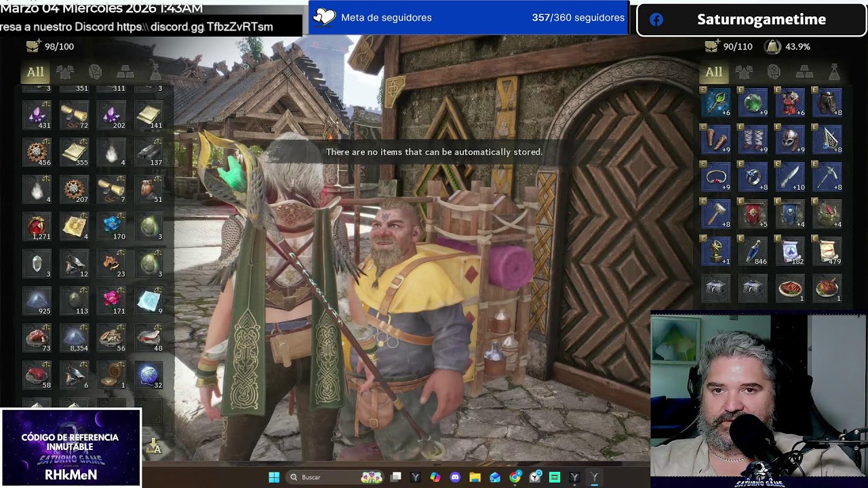Select the blue potion stack of 846
The height and width of the screenshot is (488, 868).
pyautogui.click(x=753, y=251)
